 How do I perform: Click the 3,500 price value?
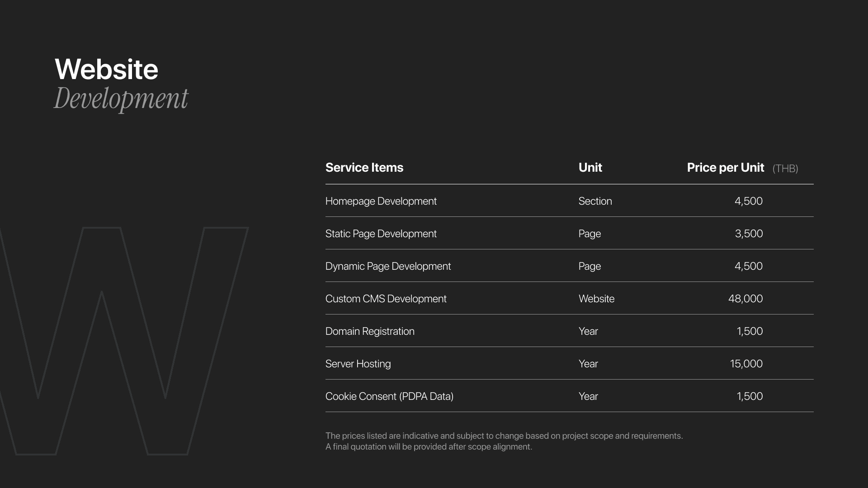749,234
